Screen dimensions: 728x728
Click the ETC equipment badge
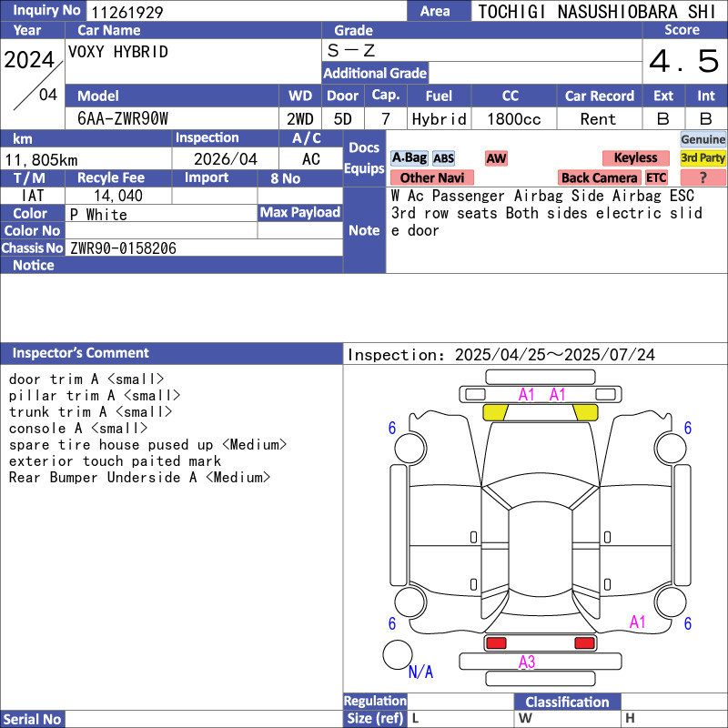click(x=656, y=177)
